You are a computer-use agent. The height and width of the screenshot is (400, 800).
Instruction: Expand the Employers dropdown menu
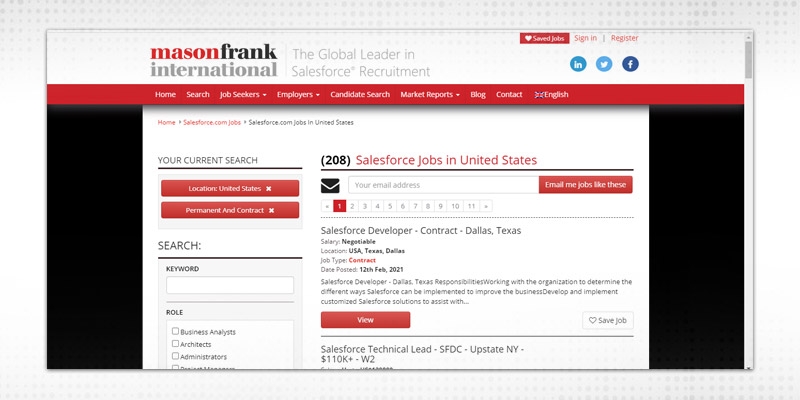point(298,95)
